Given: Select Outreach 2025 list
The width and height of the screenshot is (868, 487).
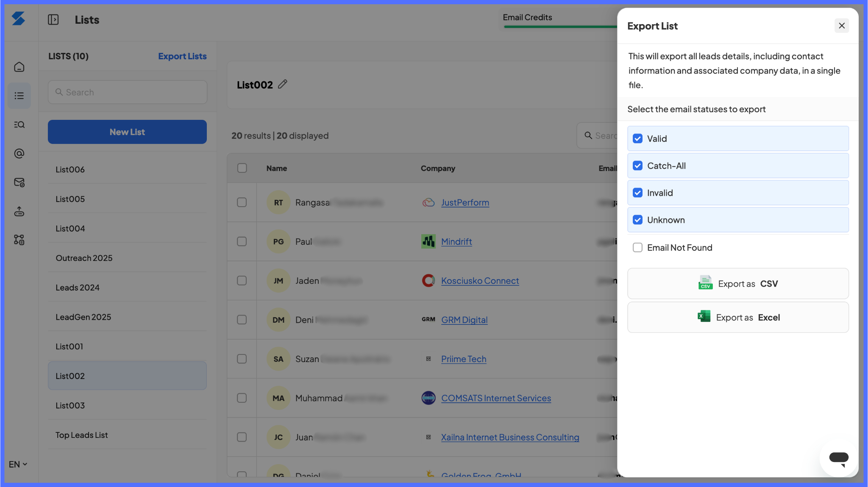Looking at the screenshot, I should [127, 258].
